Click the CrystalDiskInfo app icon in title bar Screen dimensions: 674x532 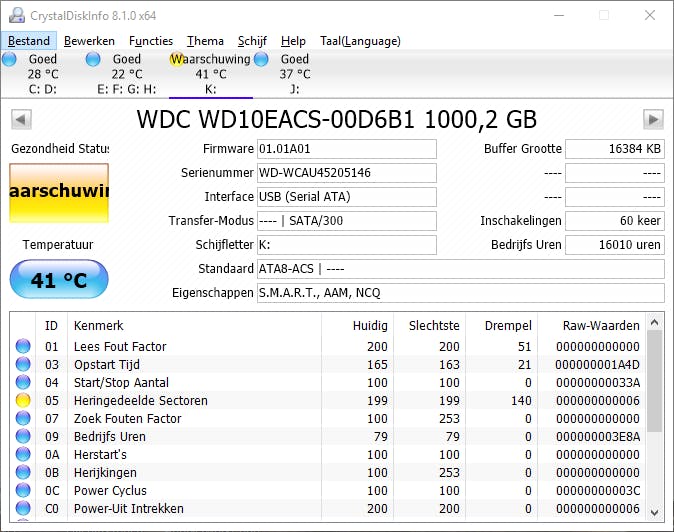[17, 15]
